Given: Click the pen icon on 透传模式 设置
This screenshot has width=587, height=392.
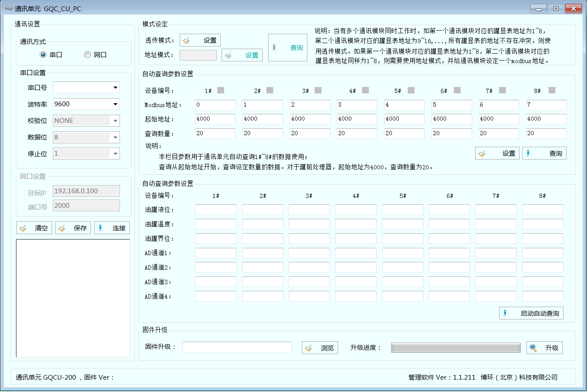Looking at the screenshot, I should pyautogui.click(x=187, y=41).
